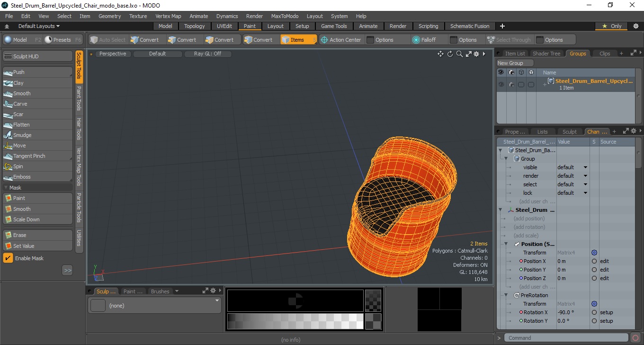Click the grayscale gradient strip
The image size is (644, 345).
(295, 321)
